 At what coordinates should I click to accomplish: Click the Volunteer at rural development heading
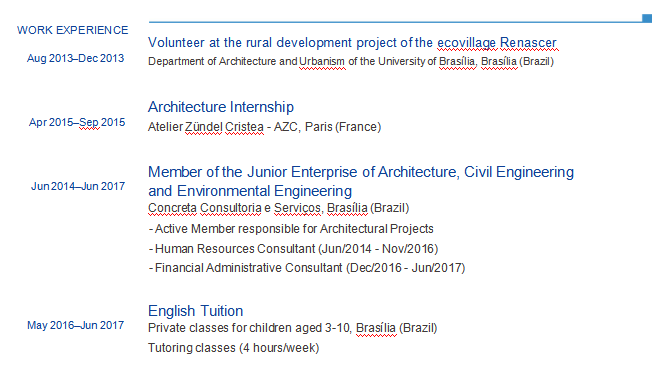pyautogui.click(x=352, y=43)
